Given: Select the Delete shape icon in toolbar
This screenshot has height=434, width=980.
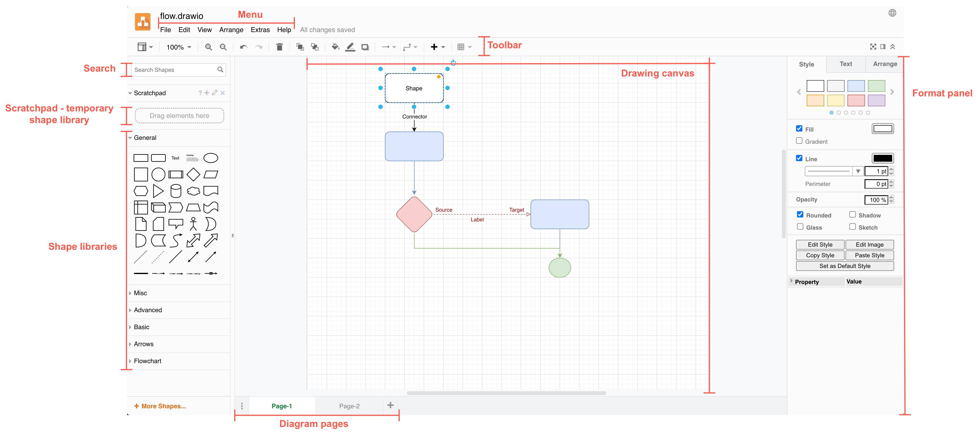Looking at the screenshot, I should click(279, 46).
